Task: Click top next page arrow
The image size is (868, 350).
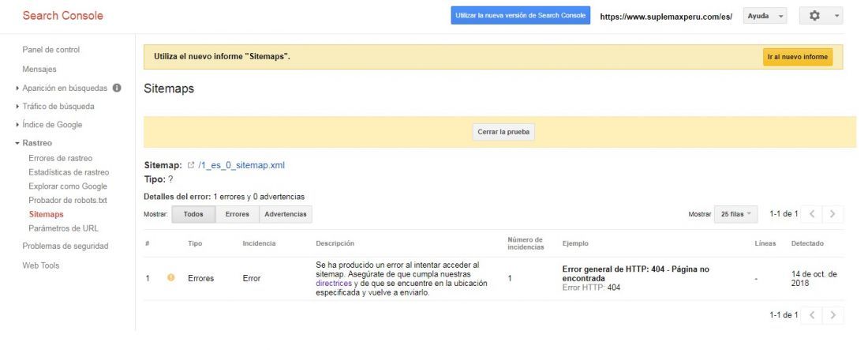Action: pos(833,213)
